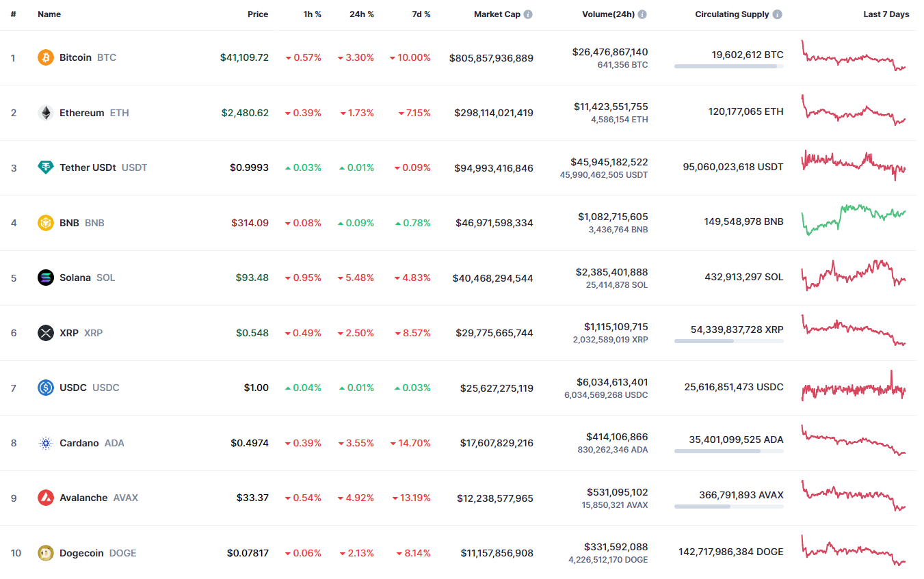Sort by the Name column header
This screenshot has width=924, height=579.
(x=49, y=14)
